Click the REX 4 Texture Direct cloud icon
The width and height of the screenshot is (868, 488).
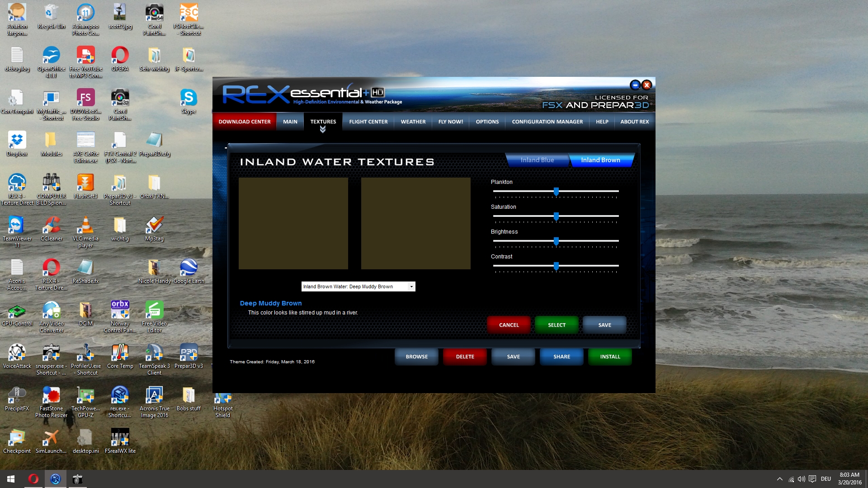click(17, 189)
